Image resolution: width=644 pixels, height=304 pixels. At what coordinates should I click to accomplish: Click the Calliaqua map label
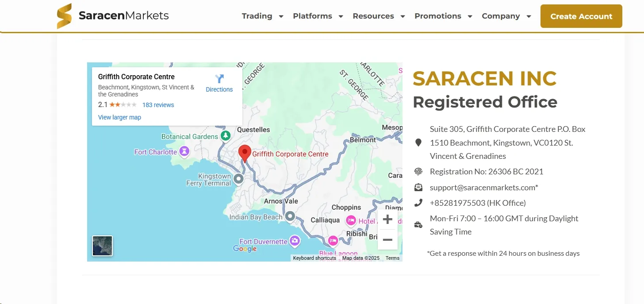[x=325, y=220]
